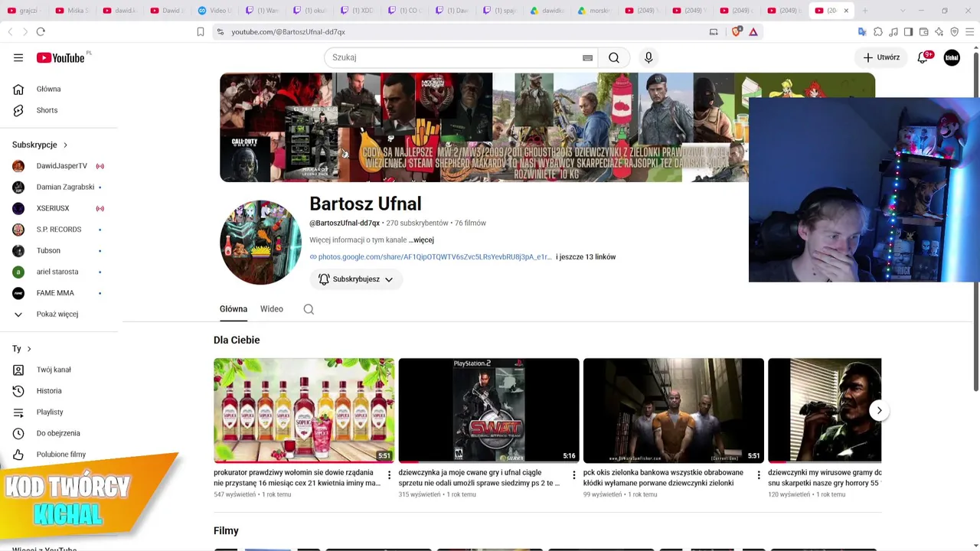The height and width of the screenshot is (551, 980).
Task: View site information icon beside the URL
Action: point(220,31)
